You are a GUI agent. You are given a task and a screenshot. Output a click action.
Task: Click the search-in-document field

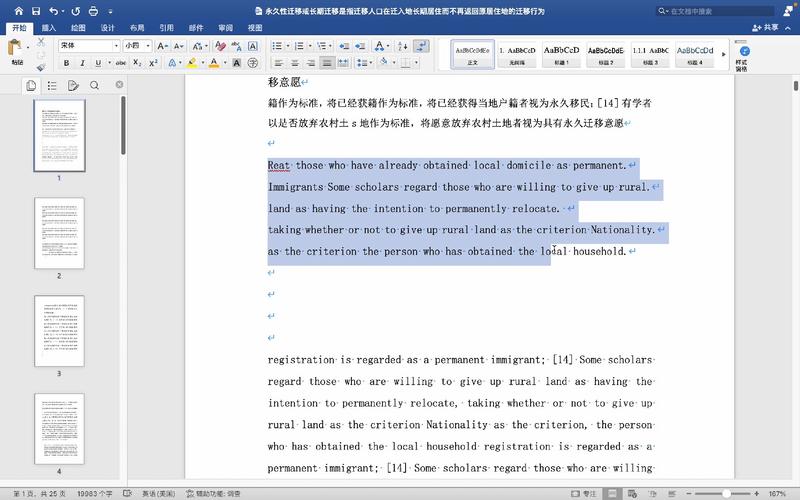coord(715,11)
